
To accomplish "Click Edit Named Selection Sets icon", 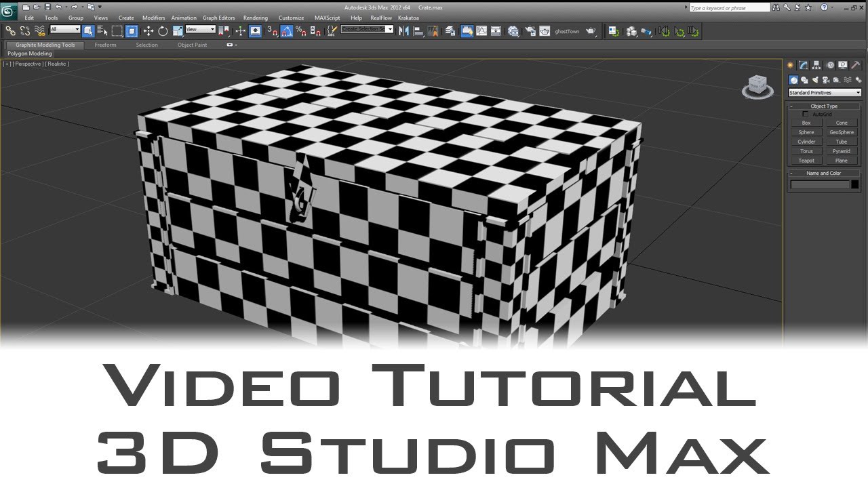I will click(332, 30).
